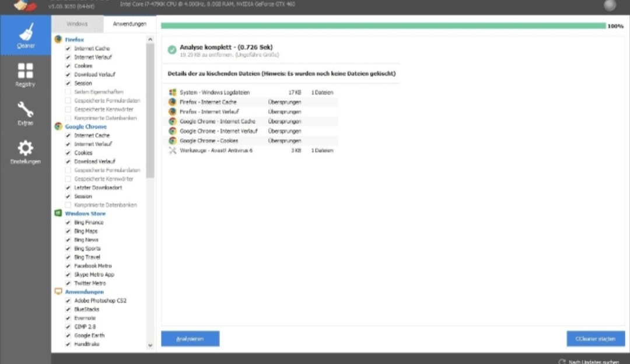
Task: Click 'Facebook Metro' list entry
Action: (x=93, y=265)
